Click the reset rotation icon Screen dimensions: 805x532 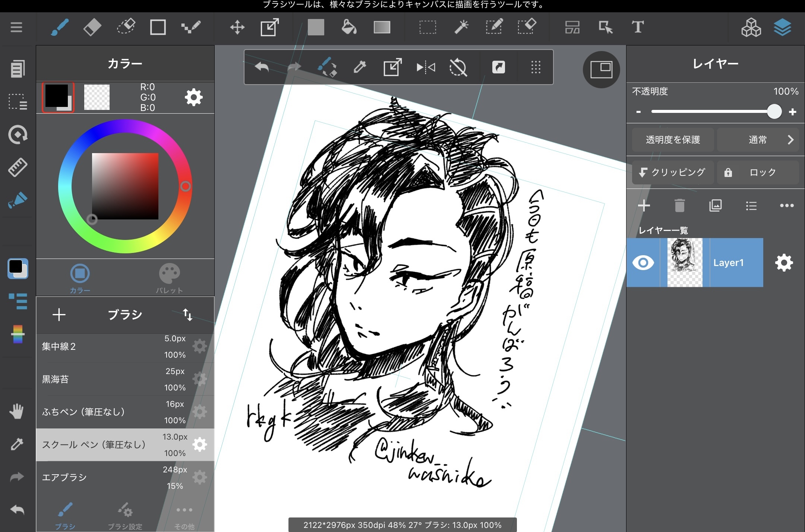[x=458, y=67]
